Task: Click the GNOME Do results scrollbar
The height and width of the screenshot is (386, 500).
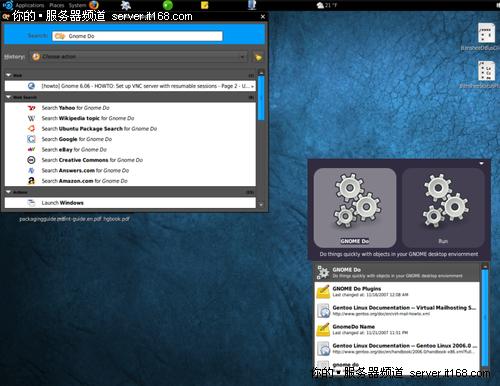Action: (485, 317)
